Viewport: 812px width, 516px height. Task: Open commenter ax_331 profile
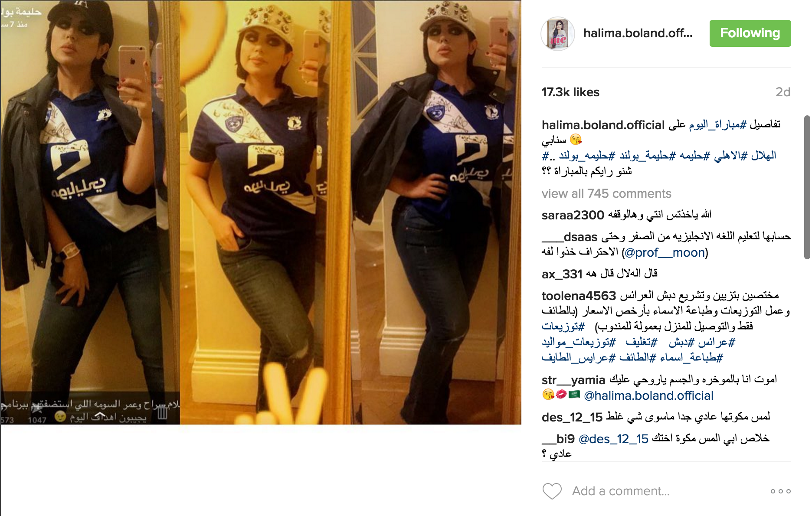562,274
